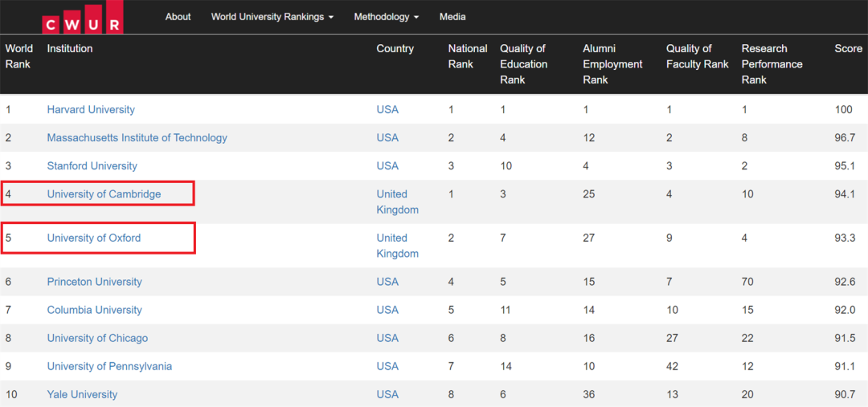Open the About page
This screenshot has height=407, width=868.
point(178,17)
